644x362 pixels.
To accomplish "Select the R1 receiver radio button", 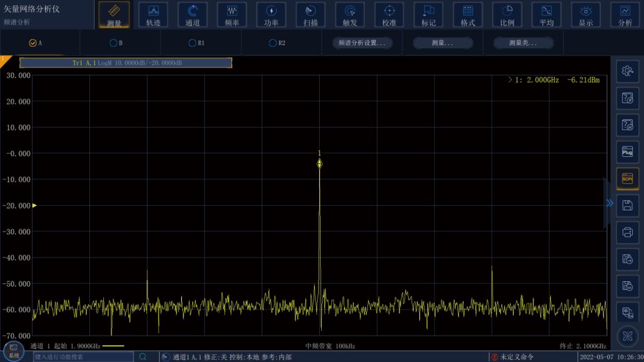I will click(x=192, y=43).
